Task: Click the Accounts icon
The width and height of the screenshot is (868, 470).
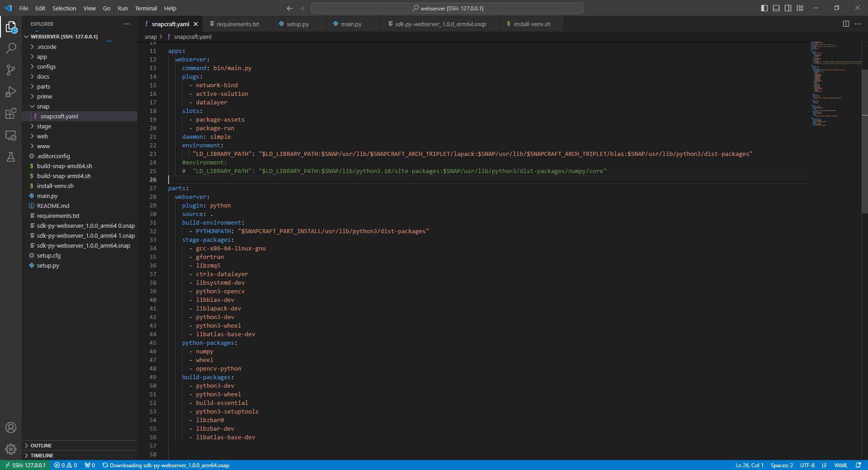Action: [x=11, y=428]
